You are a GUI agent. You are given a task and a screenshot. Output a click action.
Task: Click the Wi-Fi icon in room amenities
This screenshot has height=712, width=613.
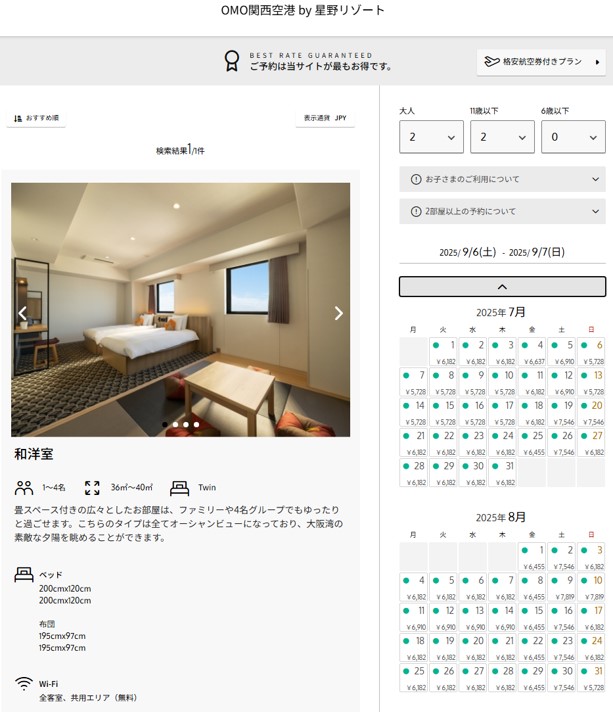[x=24, y=684]
